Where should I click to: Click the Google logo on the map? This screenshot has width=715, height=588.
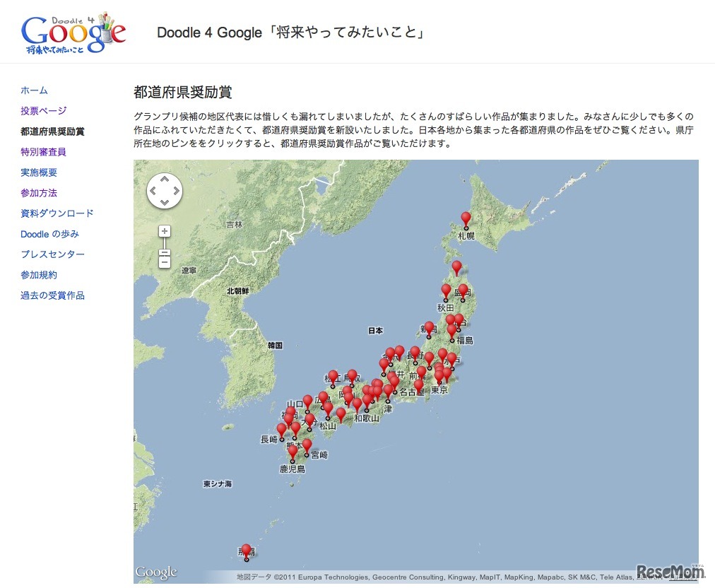coord(157,572)
